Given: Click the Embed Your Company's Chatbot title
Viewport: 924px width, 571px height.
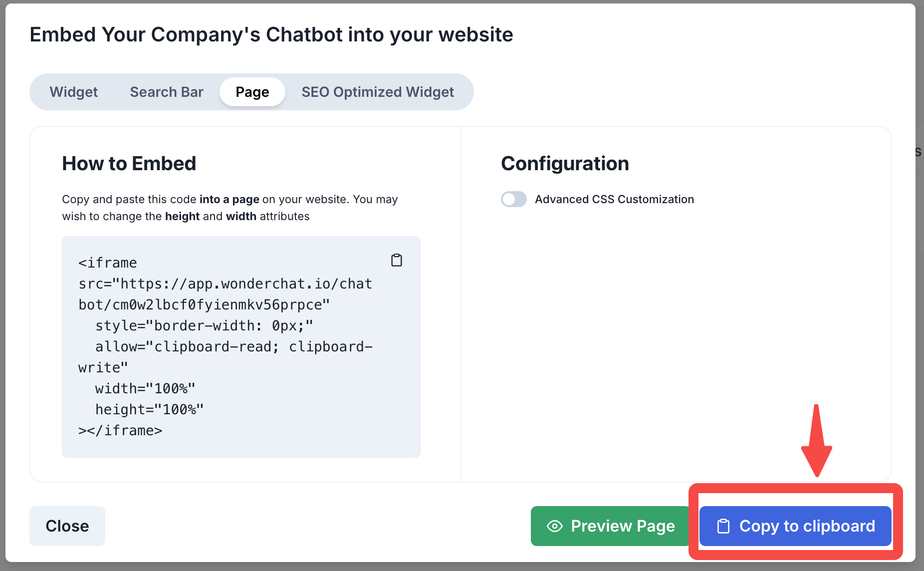Looking at the screenshot, I should coord(271,34).
